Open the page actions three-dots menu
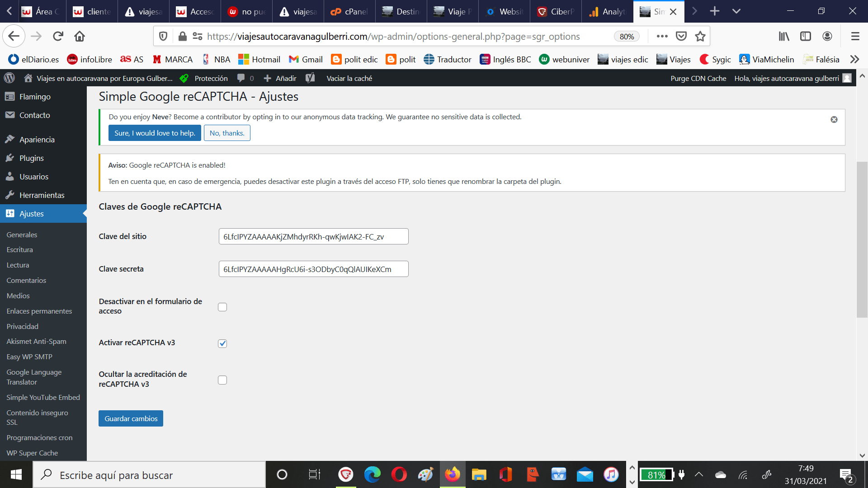 662,36
